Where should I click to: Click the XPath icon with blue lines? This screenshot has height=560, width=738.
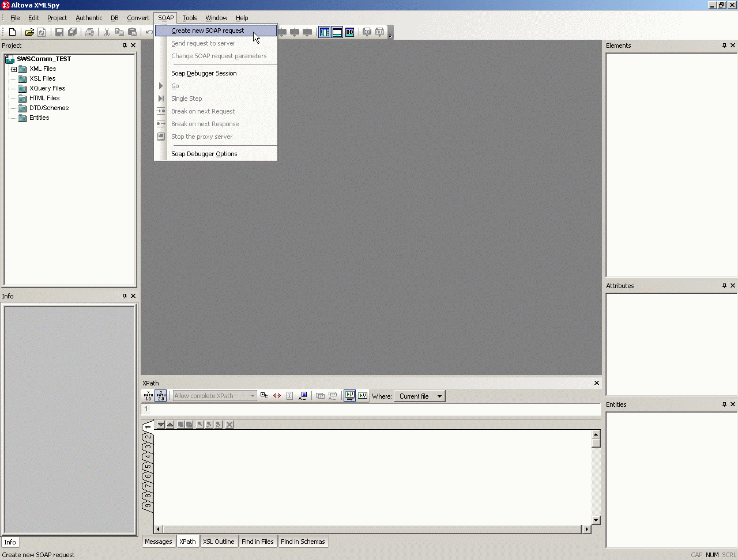pyautogui.click(x=303, y=396)
